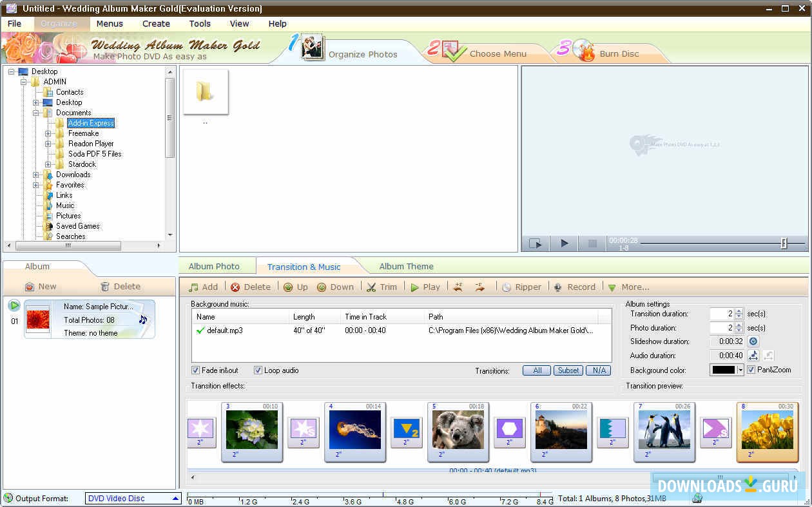Expand the Freemake folder node
812x507 pixels.
coord(48,133)
